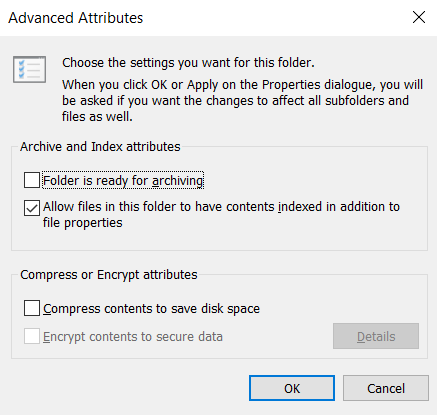Confirm the settings with OK
437x415 pixels.
pos(292,388)
